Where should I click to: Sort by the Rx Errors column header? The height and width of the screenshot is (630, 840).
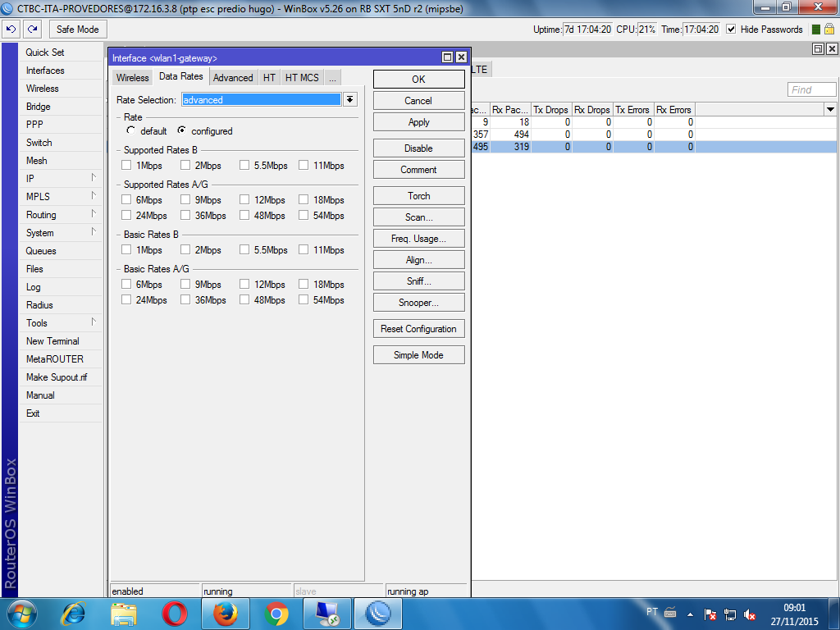(674, 110)
